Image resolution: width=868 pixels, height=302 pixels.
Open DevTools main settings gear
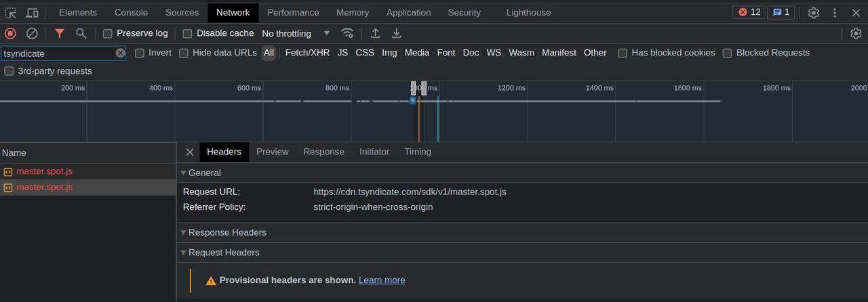(814, 13)
